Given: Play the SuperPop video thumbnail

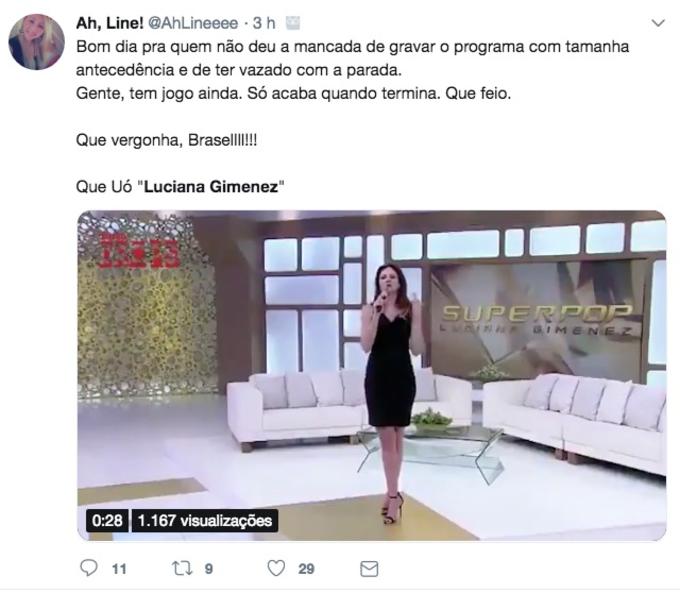Looking at the screenshot, I should click(x=374, y=378).
